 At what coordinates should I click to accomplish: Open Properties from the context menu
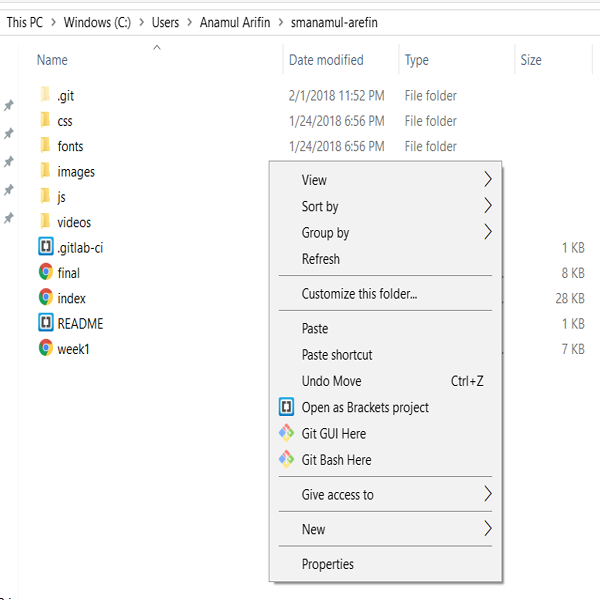point(328,564)
